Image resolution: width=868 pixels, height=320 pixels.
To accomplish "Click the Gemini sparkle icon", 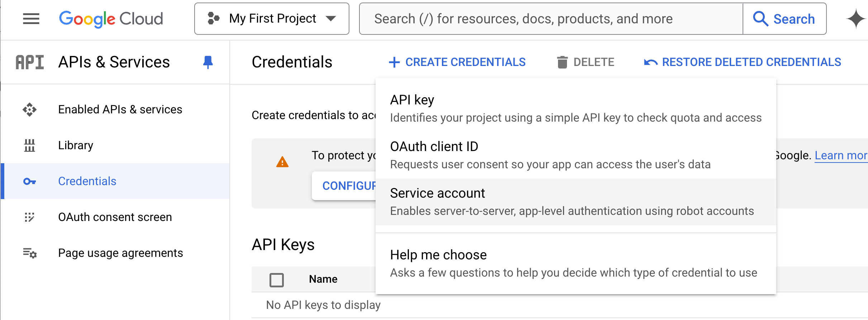I will tap(855, 19).
